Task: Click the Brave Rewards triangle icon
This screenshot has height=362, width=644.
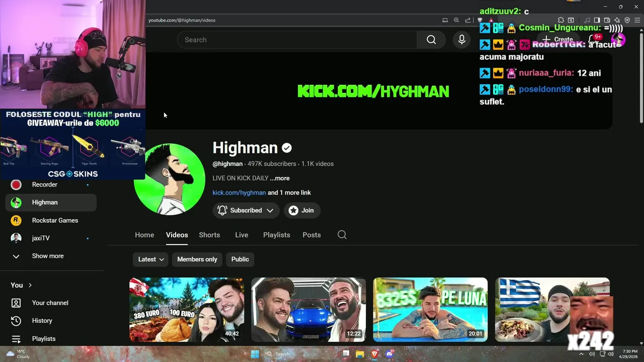Action: coord(491,20)
